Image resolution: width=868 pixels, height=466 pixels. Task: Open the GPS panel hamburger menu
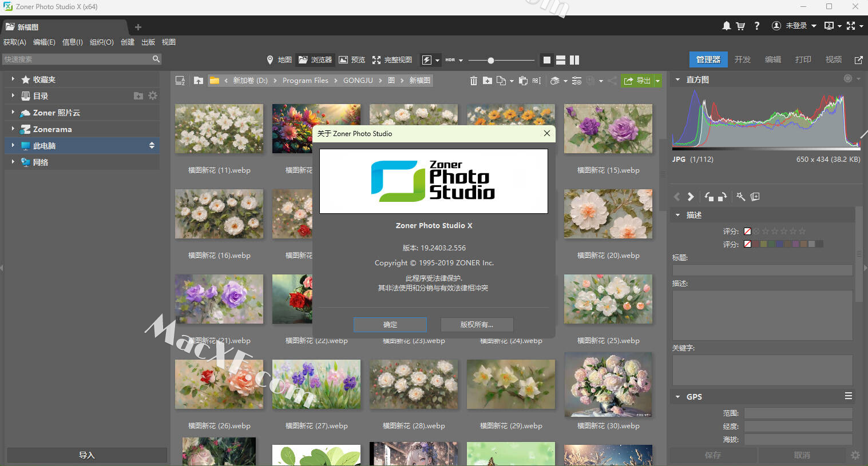pyautogui.click(x=849, y=396)
